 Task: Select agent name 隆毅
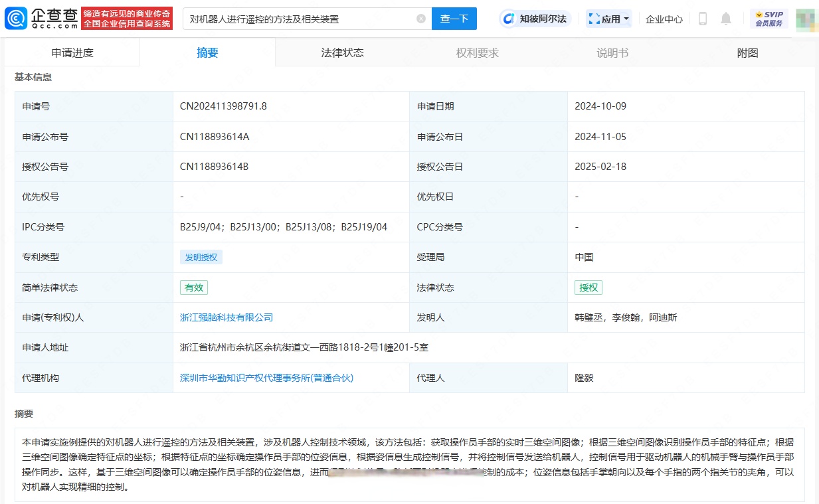(x=584, y=378)
